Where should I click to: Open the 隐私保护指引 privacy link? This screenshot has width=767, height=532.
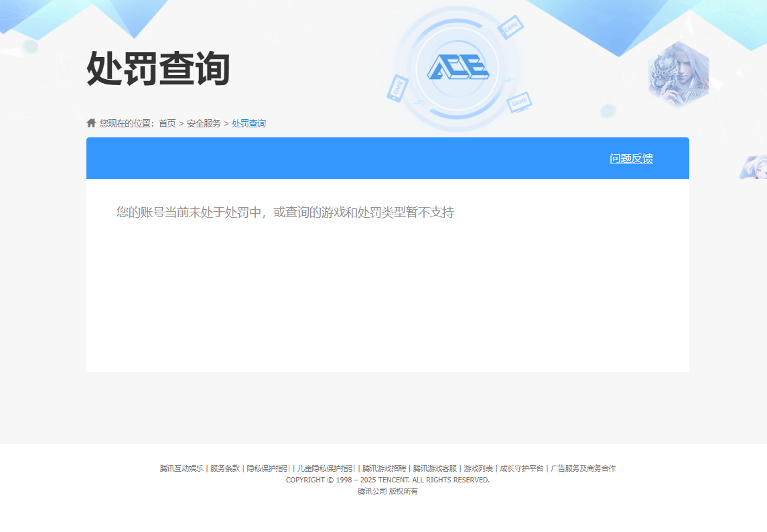(x=268, y=469)
